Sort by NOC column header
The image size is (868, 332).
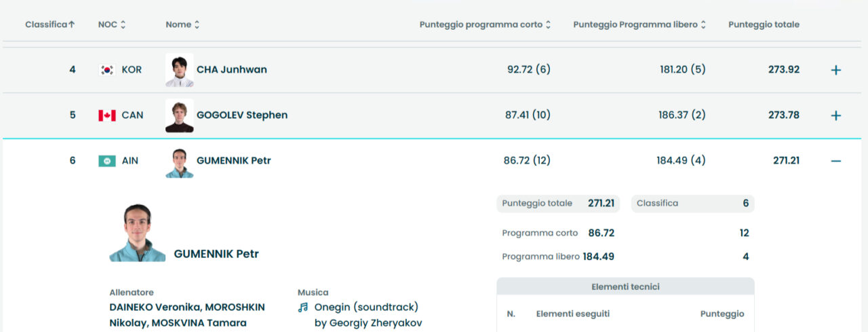112,24
